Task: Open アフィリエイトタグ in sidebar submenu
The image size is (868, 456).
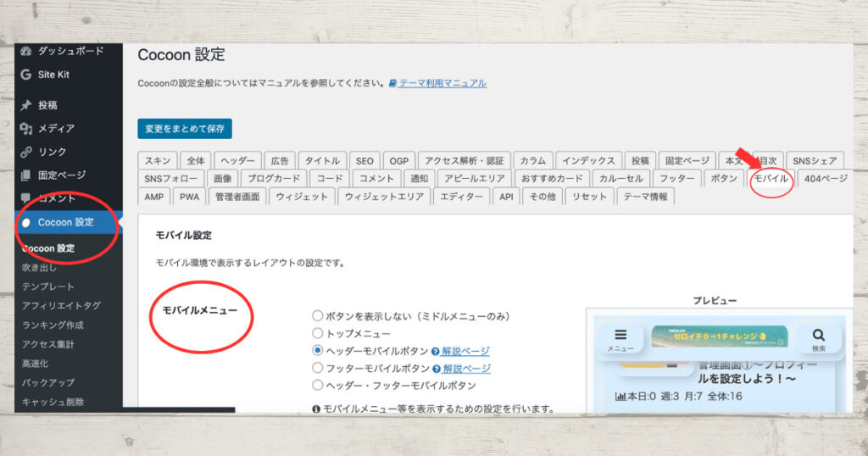Action: click(61, 305)
